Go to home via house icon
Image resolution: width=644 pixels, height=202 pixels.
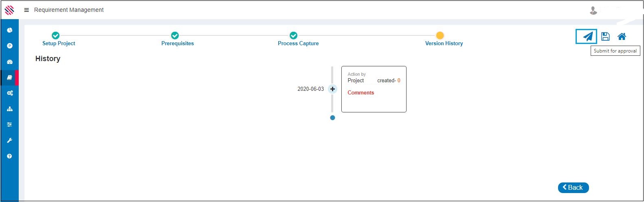click(x=622, y=37)
